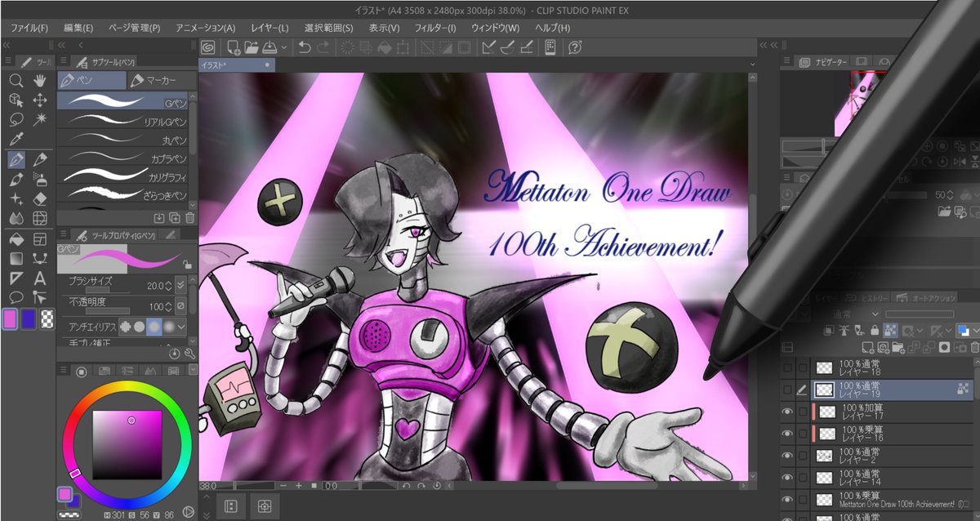Screen dimensions: 980x521
Task: Toggle the checkbox beside レイヤー 2
Action: [802, 456]
